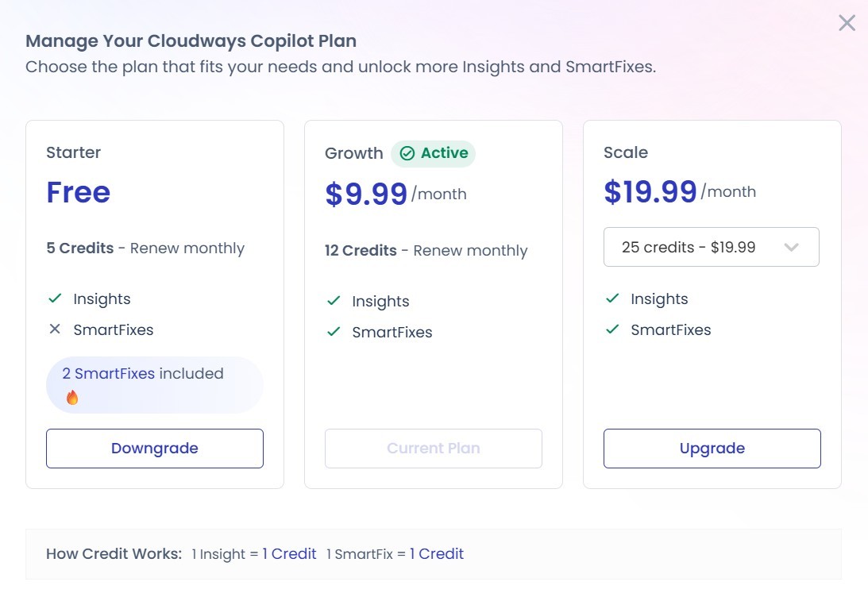The height and width of the screenshot is (597, 868).
Task: Click the fire emoji under SmartFixes included
Action: click(72, 398)
